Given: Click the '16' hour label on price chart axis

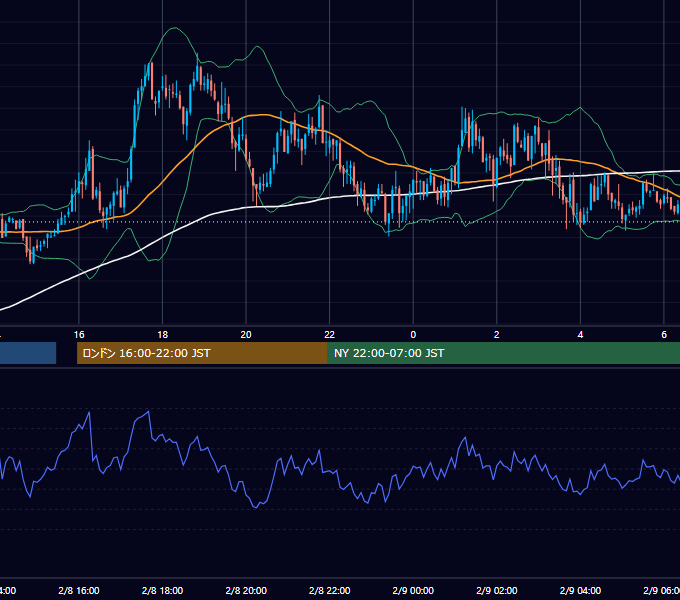Looking at the screenshot, I should [x=79, y=335].
